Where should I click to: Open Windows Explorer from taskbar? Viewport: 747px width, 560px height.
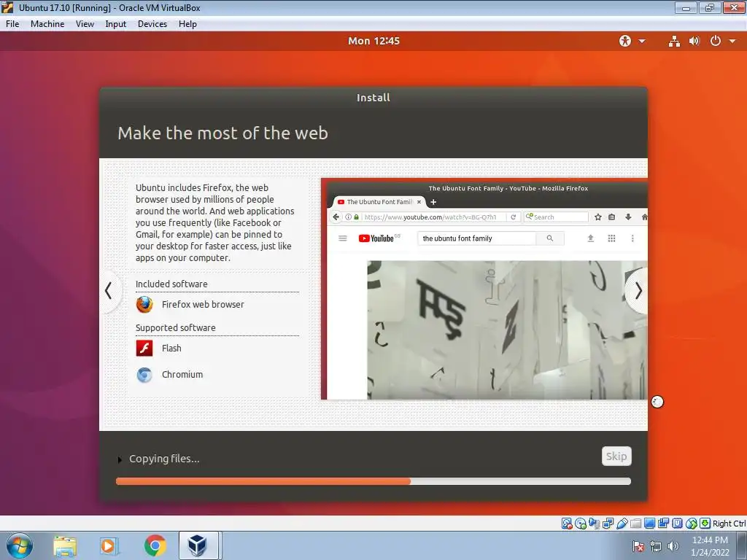tap(65, 545)
